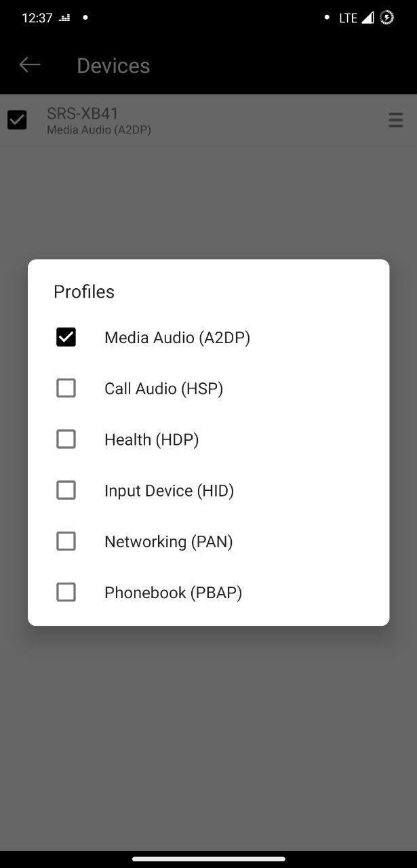Image resolution: width=417 pixels, height=868 pixels.
Task: Tap the Devices page title
Action: point(113,66)
